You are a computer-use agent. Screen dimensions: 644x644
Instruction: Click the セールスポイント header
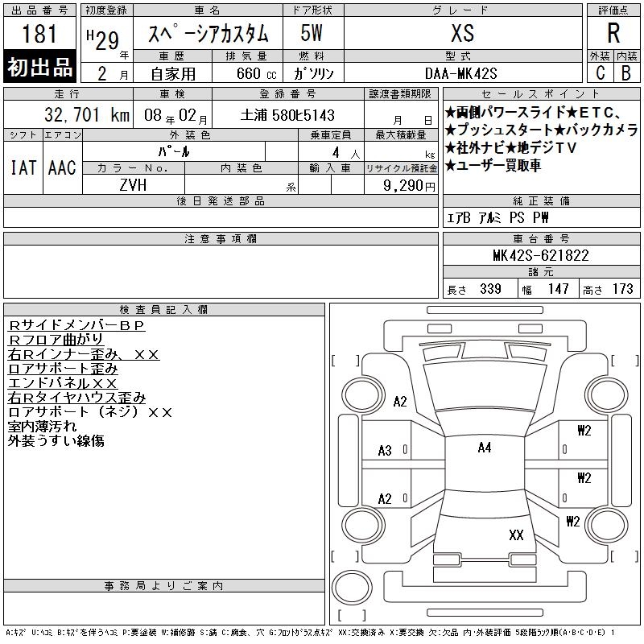coord(541,93)
